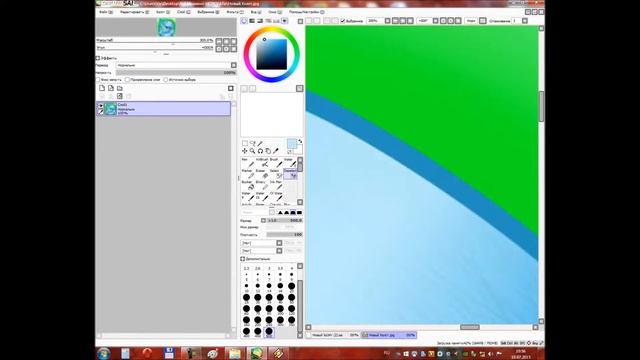The height and width of the screenshot is (360, 640).
Task: Enable the preserve opacity checkbox
Action: coord(98,80)
